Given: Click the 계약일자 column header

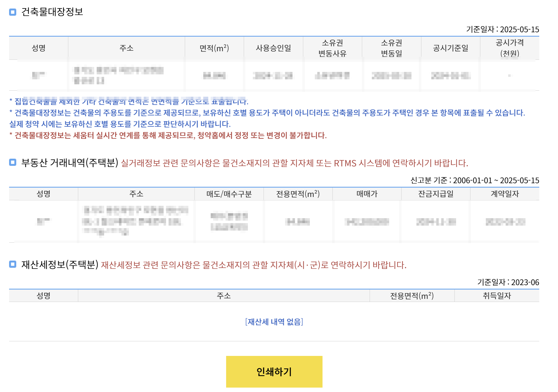Looking at the screenshot, I should pos(505,194).
